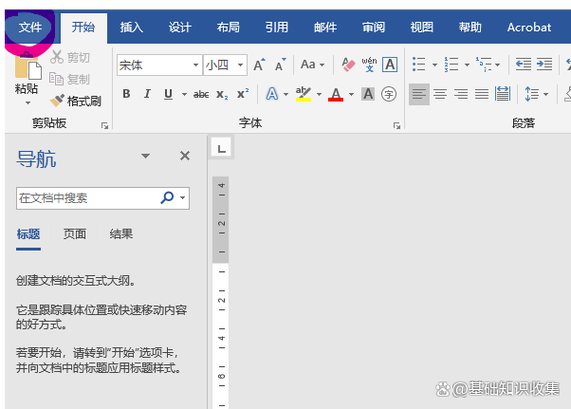Clear all formatting with eraser icon

pyautogui.click(x=348, y=65)
